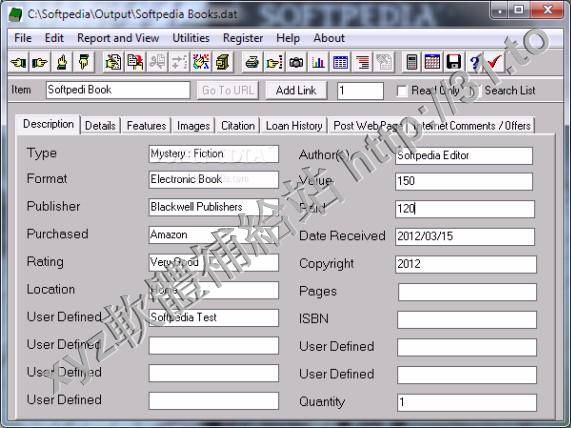
Task: Click the file cabinet icon in the toolbar
Action: pos(223,62)
